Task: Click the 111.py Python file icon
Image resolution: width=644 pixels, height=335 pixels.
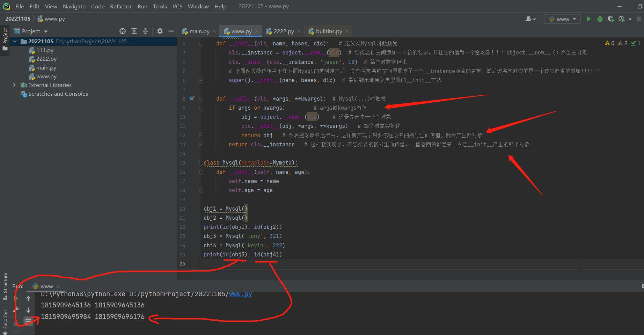Action: click(32, 50)
